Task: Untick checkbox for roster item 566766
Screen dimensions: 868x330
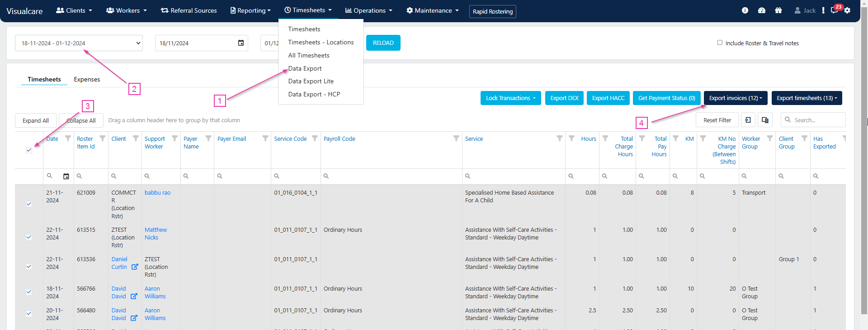Action: (x=29, y=292)
